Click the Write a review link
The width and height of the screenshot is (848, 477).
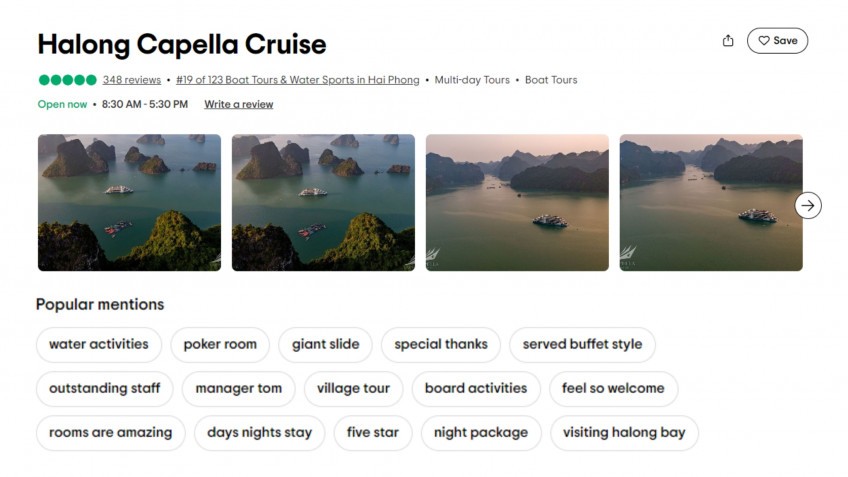point(238,104)
